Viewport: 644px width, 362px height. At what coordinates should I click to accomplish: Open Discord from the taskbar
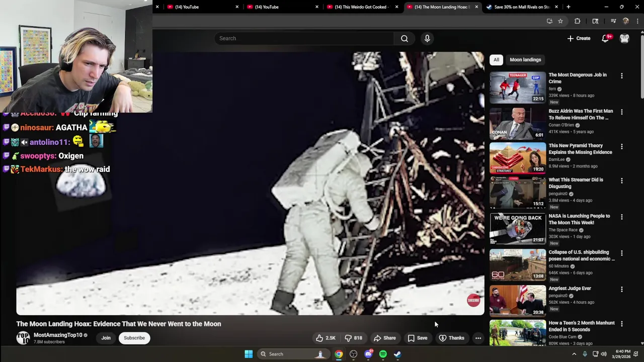click(368, 354)
